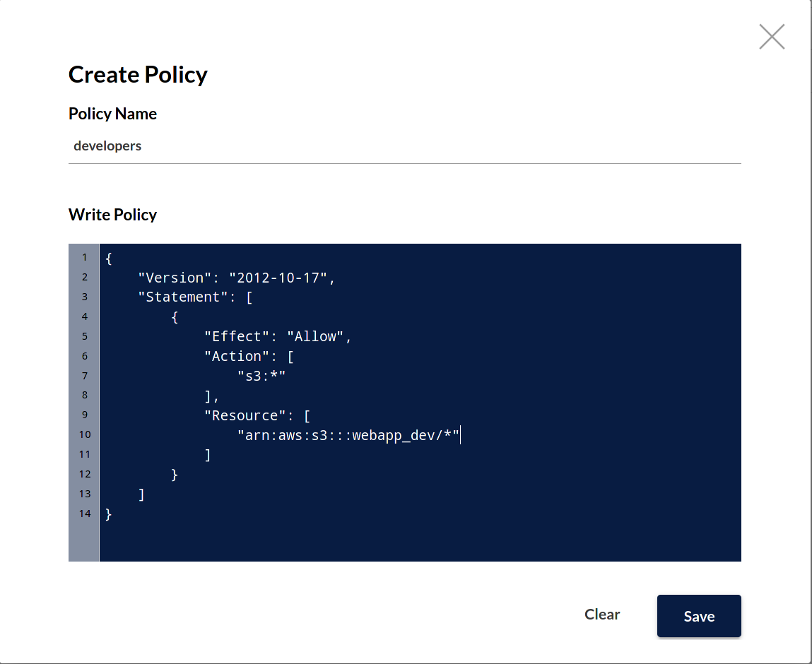Click the Clear link

click(x=601, y=614)
